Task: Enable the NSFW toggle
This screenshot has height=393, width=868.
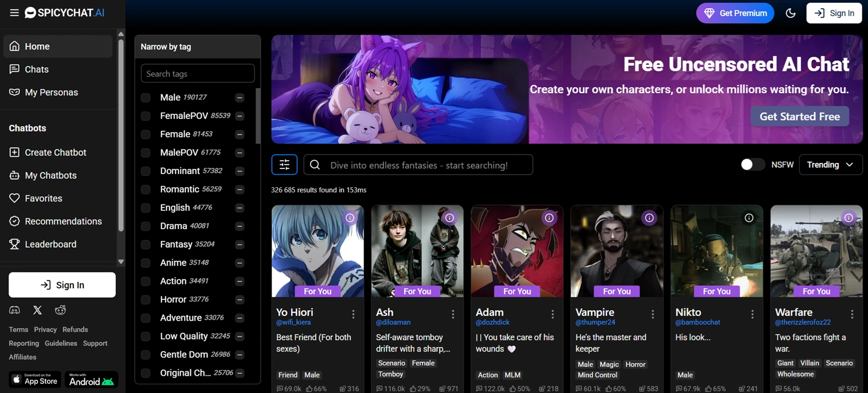Action: pyautogui.click(x=752, y=165)
